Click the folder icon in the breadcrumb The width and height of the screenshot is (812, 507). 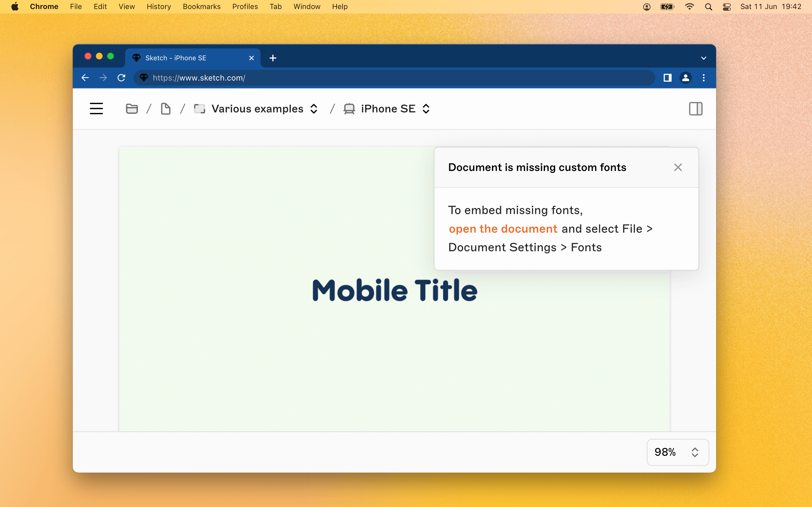coord(132,108)
